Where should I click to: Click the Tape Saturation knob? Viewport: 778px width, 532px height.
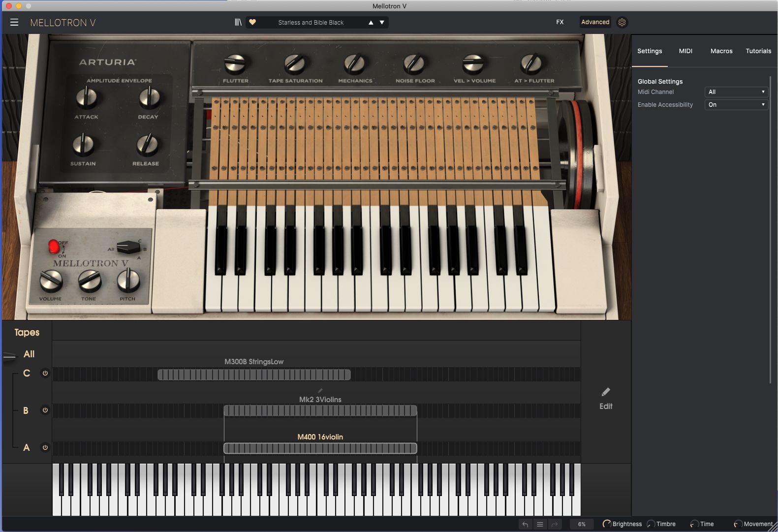pos(295,63)
